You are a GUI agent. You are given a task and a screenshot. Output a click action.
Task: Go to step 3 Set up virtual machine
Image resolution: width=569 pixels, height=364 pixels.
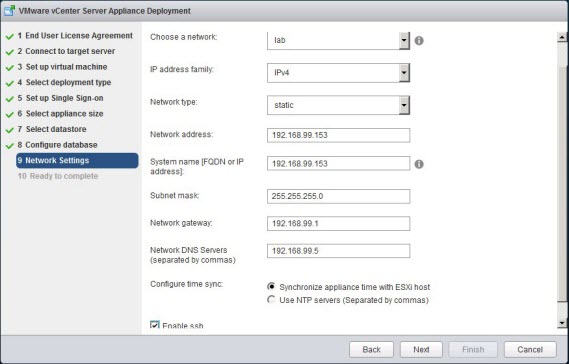click(x=62, y=67)
